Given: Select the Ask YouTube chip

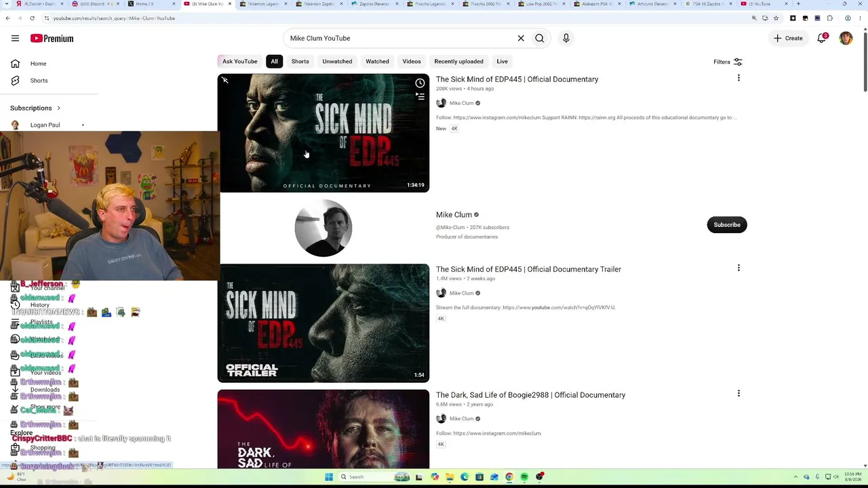Looking at the screenshot, I should [240, 62].
